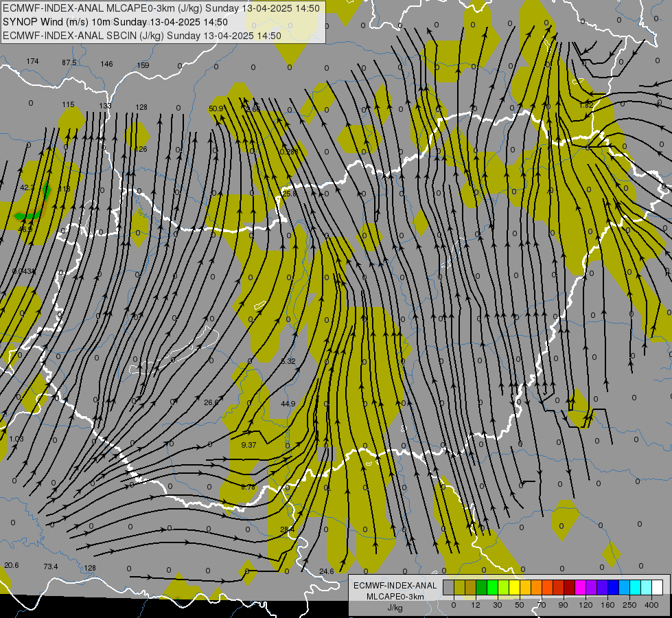The image size is (672, 618).
Task: Click the map value 87.5
Action: click(69, 62)
